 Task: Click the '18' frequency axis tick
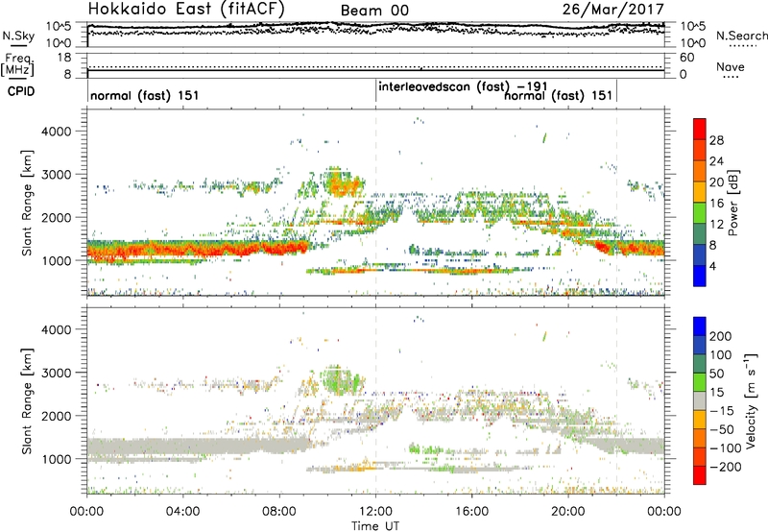pos(64,58)
